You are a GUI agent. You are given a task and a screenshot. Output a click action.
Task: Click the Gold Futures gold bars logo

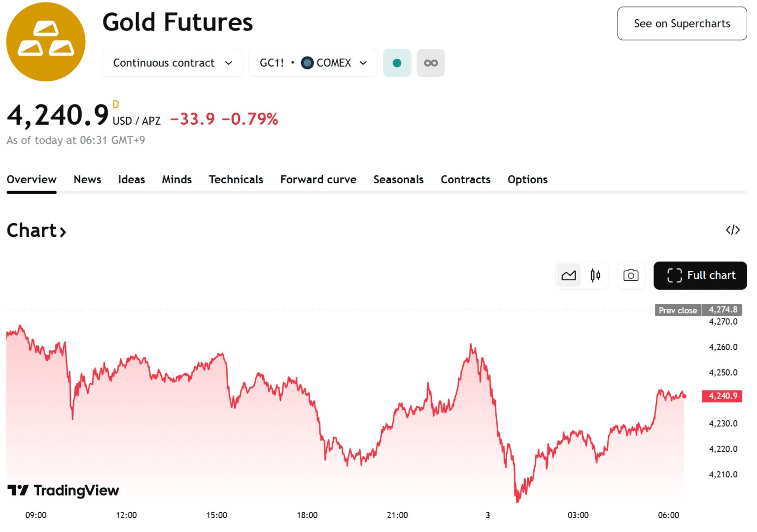tap(46, 42)
